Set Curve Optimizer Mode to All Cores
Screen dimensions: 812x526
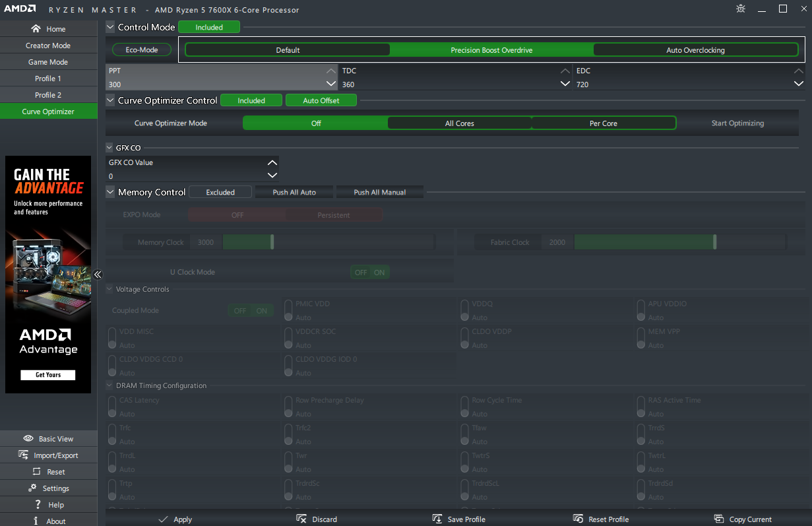(460, 123)
